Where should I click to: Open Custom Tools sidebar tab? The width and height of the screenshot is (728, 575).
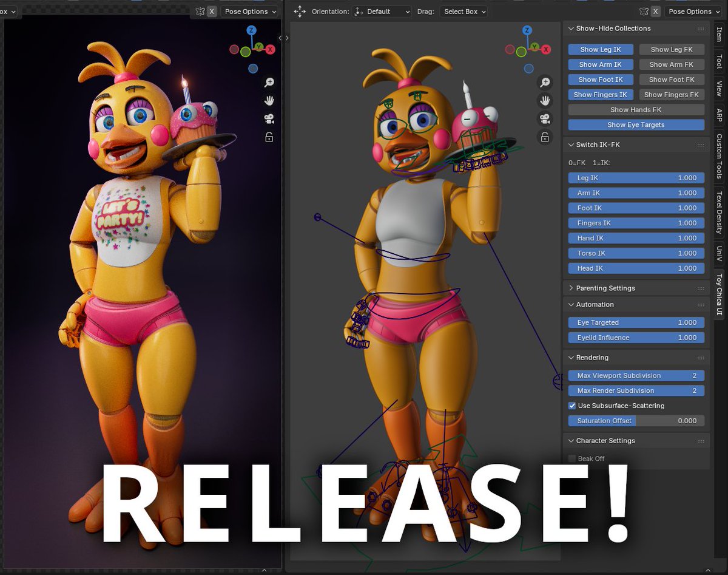pos(719,155)
